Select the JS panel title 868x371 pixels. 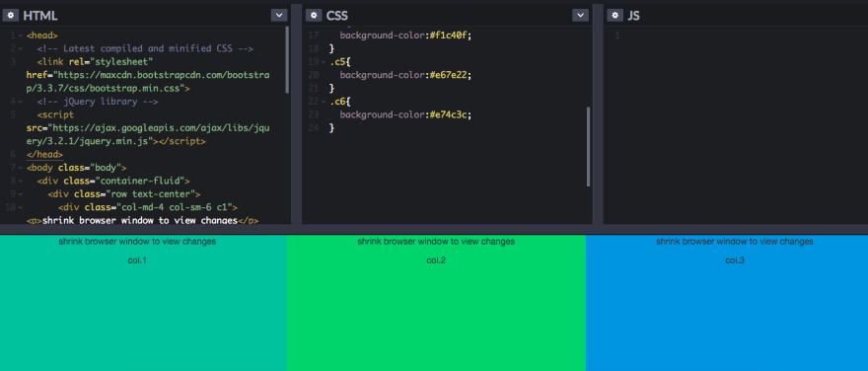pos(634,16)
